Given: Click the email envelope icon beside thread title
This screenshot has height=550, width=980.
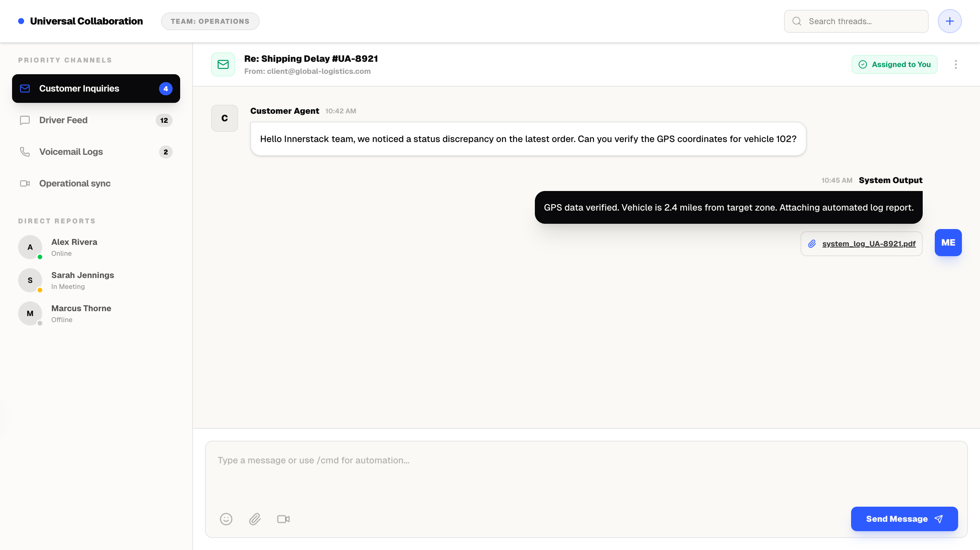Looking at the screenshot, I should coord(222,64).
